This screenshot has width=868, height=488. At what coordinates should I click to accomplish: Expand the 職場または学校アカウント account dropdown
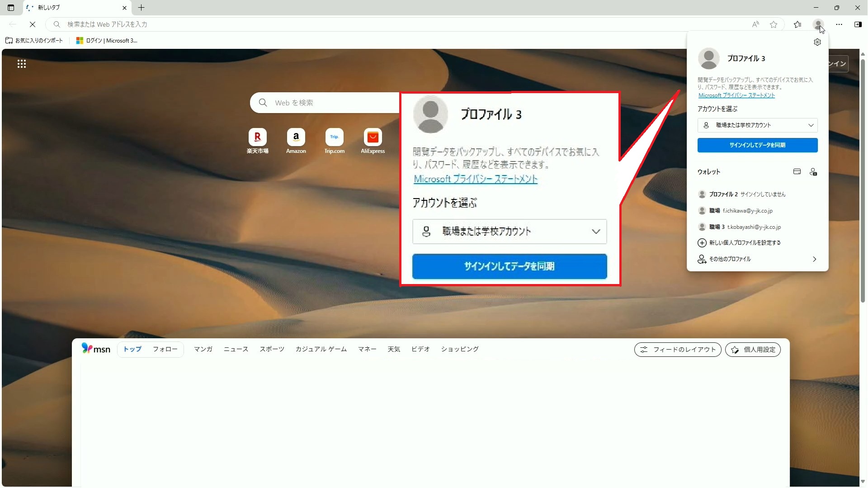(757, 125)
